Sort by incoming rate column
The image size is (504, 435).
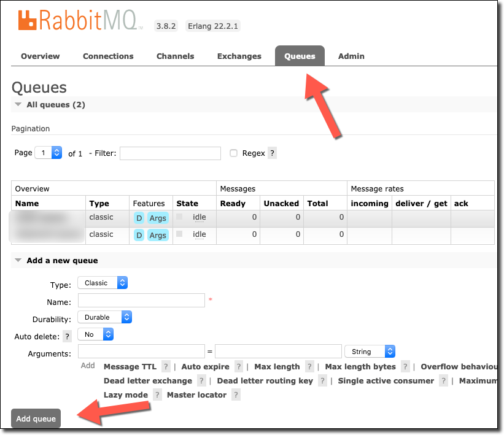(370, 203)
